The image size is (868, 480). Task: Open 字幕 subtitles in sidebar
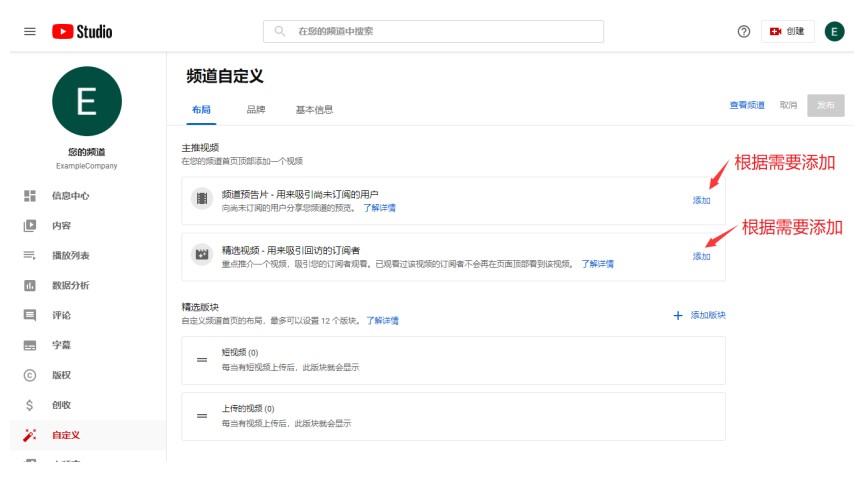pyautogui.click(x=62, y=345)
